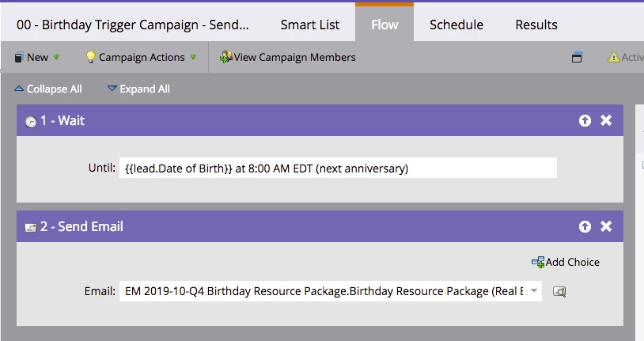
Task: Move Send Email step up arrow icon
Action: (585, 226)
